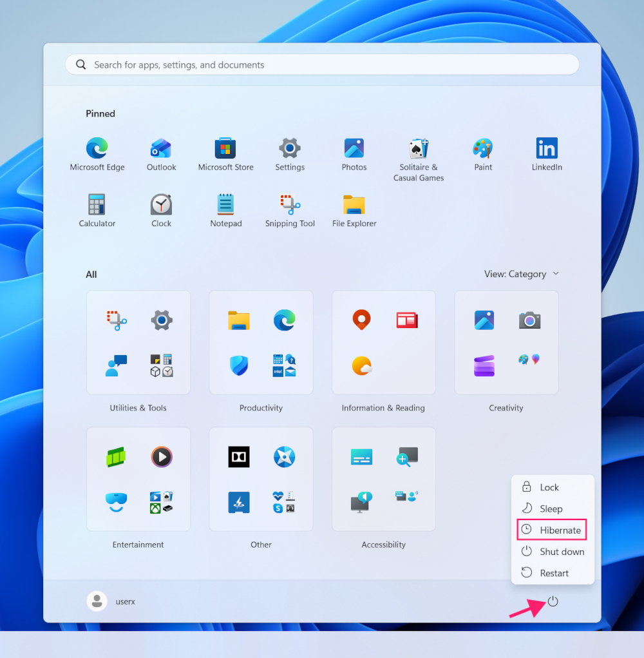Click the Creativity category label
This screenshot has width=644, height=658.
point(506,408)
